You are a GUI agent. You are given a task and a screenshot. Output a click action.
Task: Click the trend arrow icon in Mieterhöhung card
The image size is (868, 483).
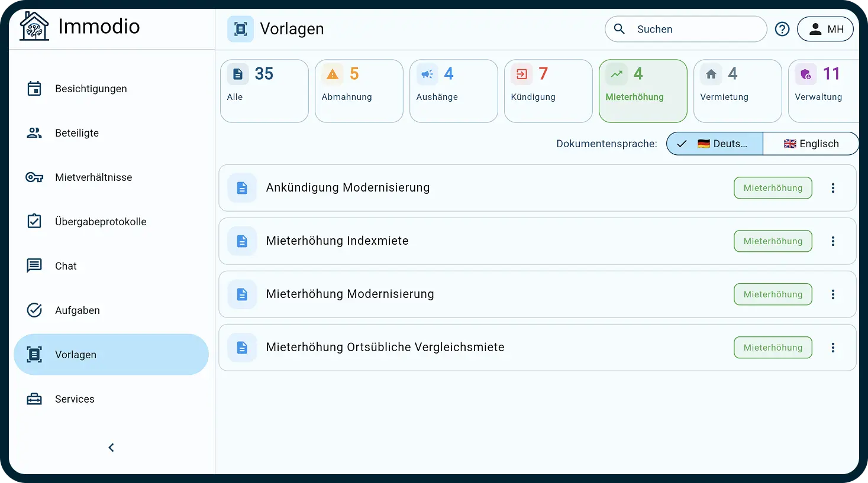click(x=617, y=74)
